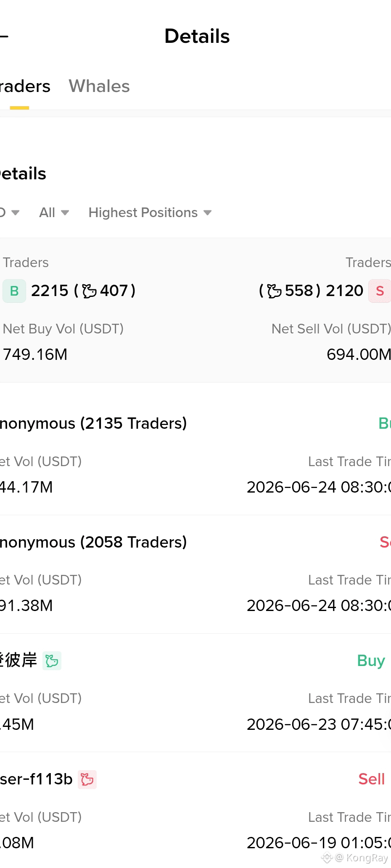The width and height of the screenshot is (391, 868).
Task: Tap the Net Sell Vol value 694.00M
Action: (359, 354)
